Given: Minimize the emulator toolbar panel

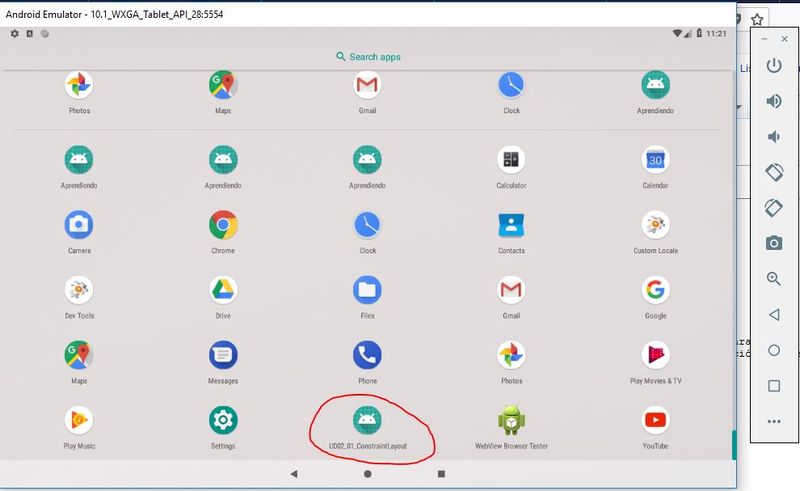Looking at the screenshot, I should click(x=764, y=39).
